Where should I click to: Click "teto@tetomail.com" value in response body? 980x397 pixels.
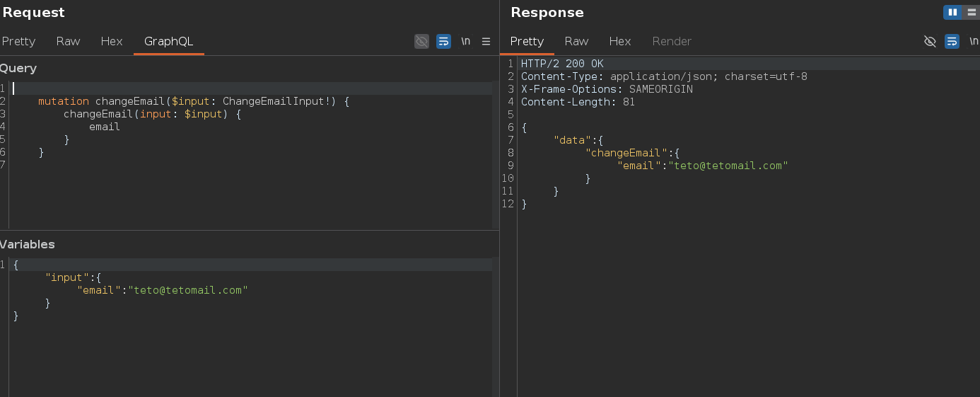click(728, 166)
